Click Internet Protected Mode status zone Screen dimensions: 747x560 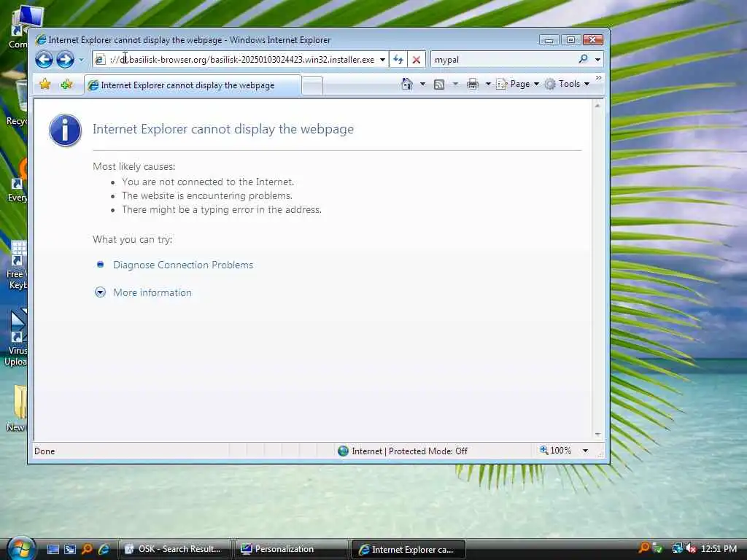point(403,451)
